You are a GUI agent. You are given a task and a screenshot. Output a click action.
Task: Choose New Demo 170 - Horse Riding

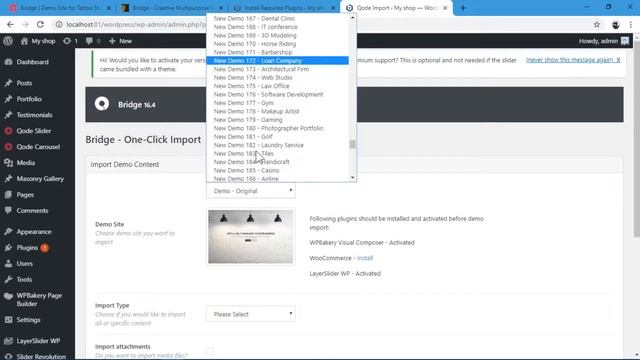278,44
